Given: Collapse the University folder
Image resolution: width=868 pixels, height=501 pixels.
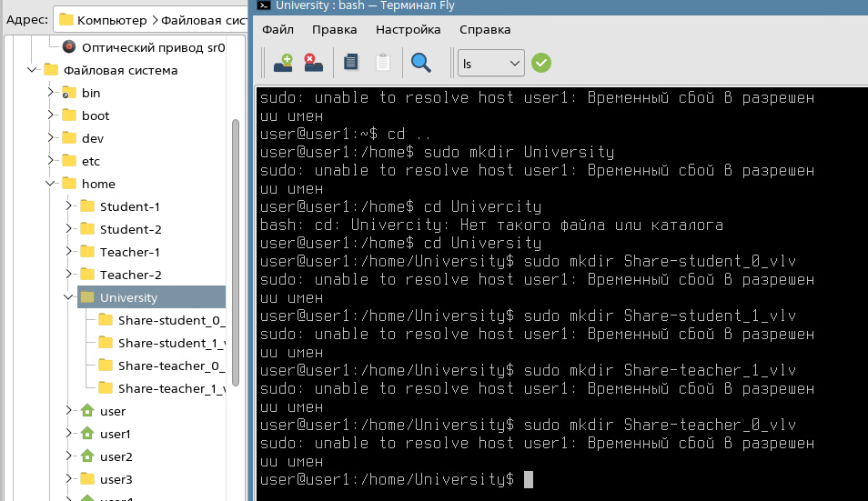Looking at the screenshot, I should pyautogui.click(x=68, y=297).
